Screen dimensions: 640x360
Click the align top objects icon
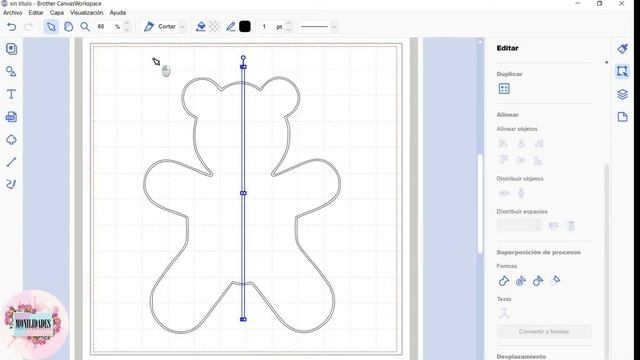pyautogui.click(x=504, y=160)
